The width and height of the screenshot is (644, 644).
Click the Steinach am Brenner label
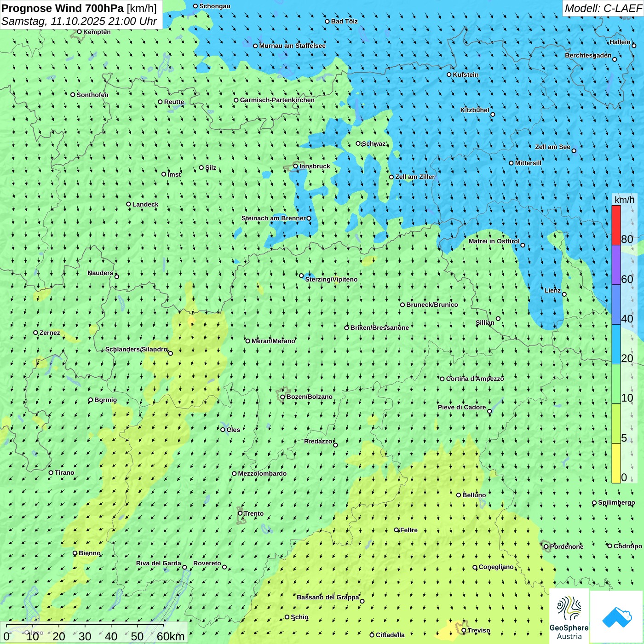274,218
